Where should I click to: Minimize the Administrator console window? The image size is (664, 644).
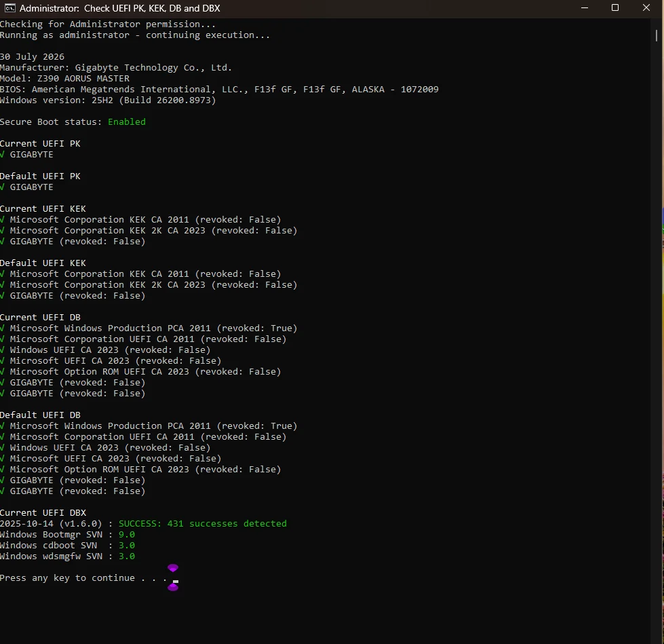coord(585,8)
